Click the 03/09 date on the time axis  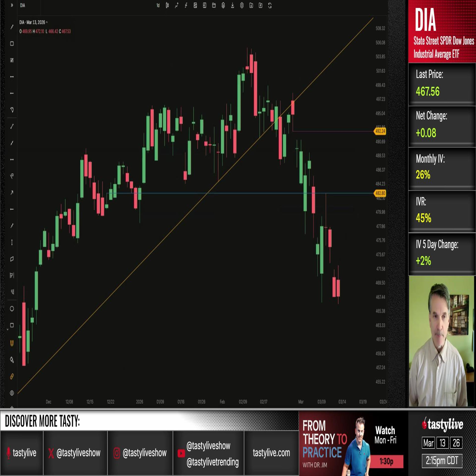[321, 402]
